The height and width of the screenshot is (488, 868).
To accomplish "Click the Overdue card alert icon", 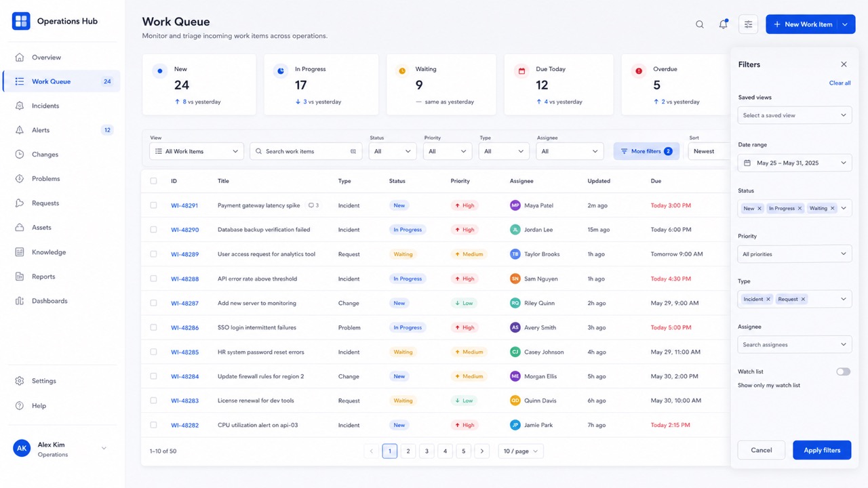I will [638, 70].
